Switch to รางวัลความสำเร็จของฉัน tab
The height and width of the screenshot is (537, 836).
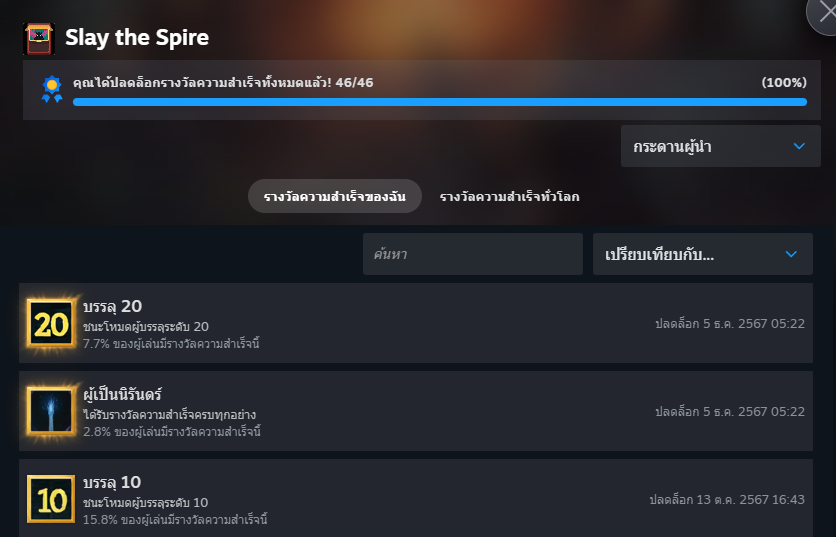(335, 196)
